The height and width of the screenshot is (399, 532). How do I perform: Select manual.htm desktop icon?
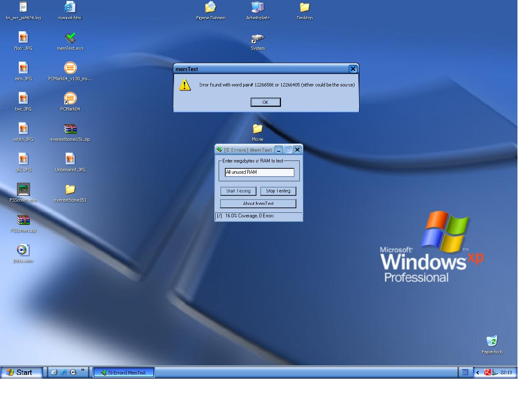click(70, 11)
